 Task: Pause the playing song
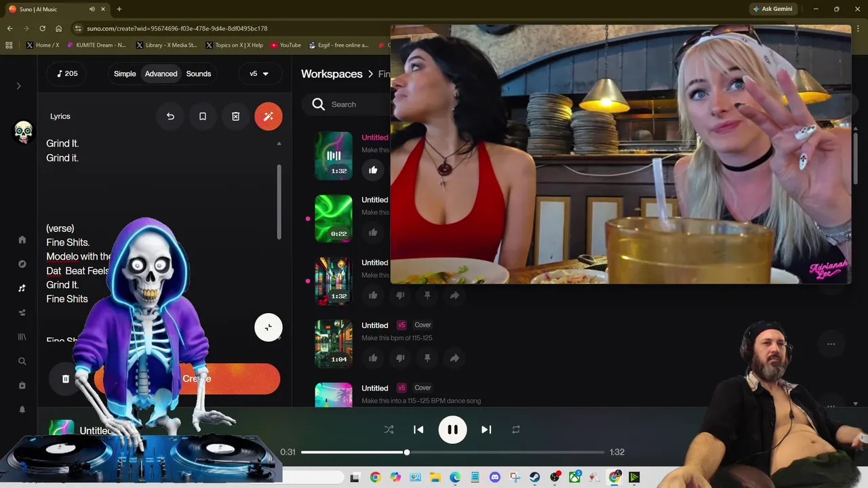coord(452,429)
